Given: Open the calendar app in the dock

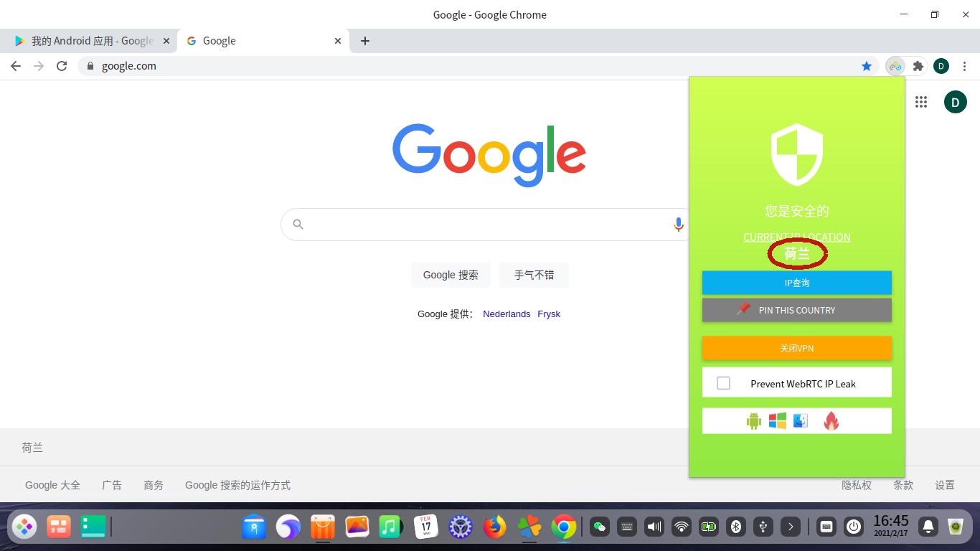Looking at the screenshot, I should 426,527.
